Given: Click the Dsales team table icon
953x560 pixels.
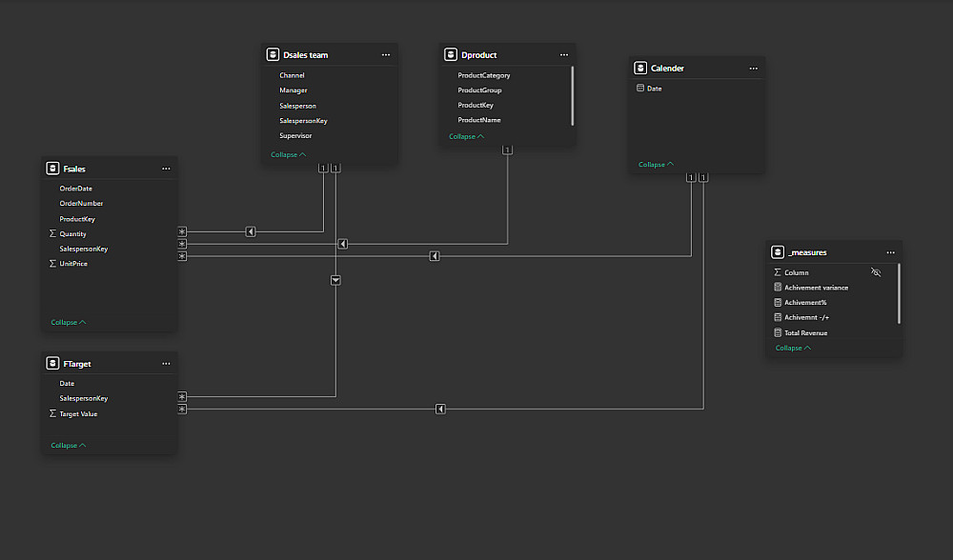Looking at the screenshot, I should tap(273, 54).
